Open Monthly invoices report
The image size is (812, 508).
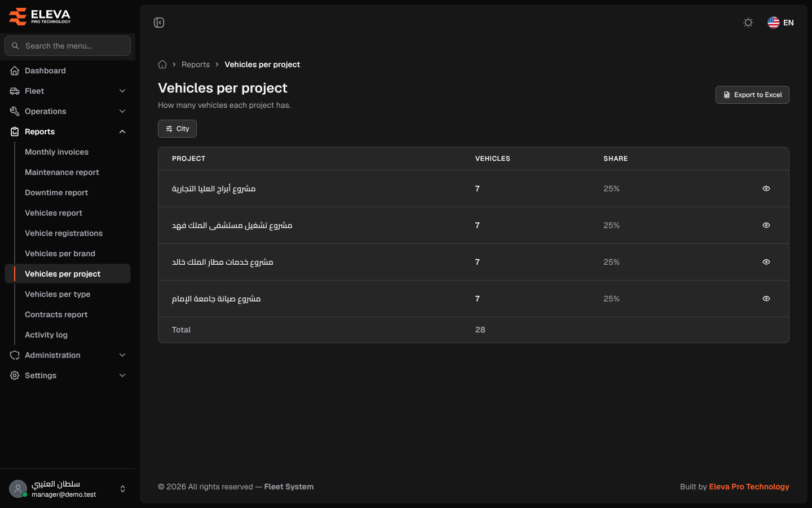(x=56, y=152)
